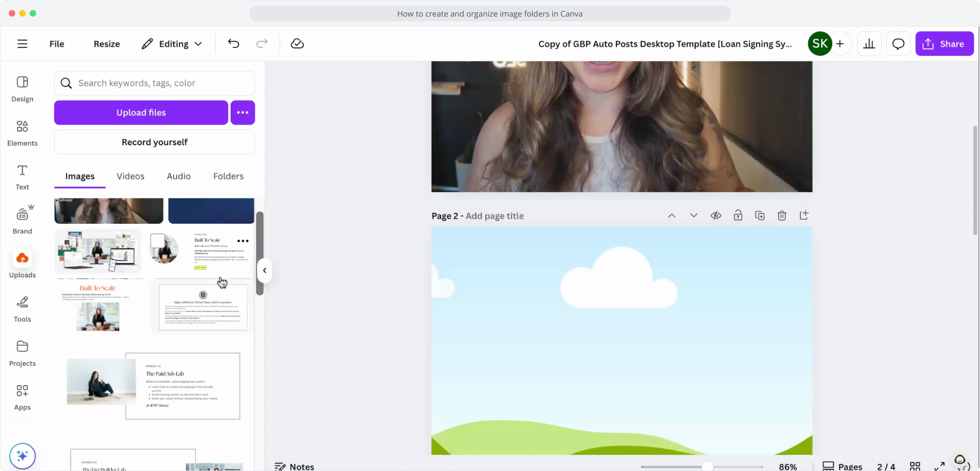Click the uploads panel scrollbar
This screenshot has height=471, width=980.
(259, 253)
